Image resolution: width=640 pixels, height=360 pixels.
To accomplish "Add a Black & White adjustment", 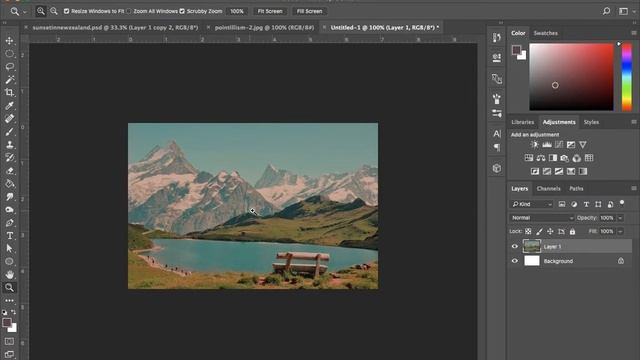I will click(553, 158).
